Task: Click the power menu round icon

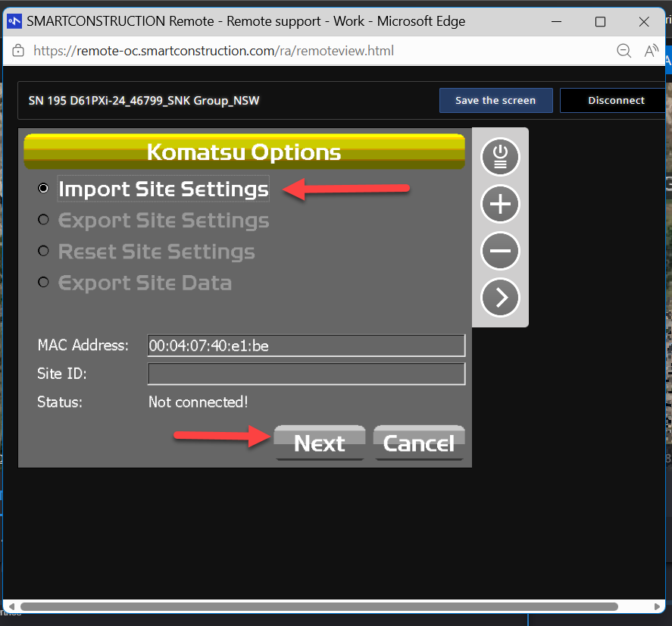Action: coord(500,157)
